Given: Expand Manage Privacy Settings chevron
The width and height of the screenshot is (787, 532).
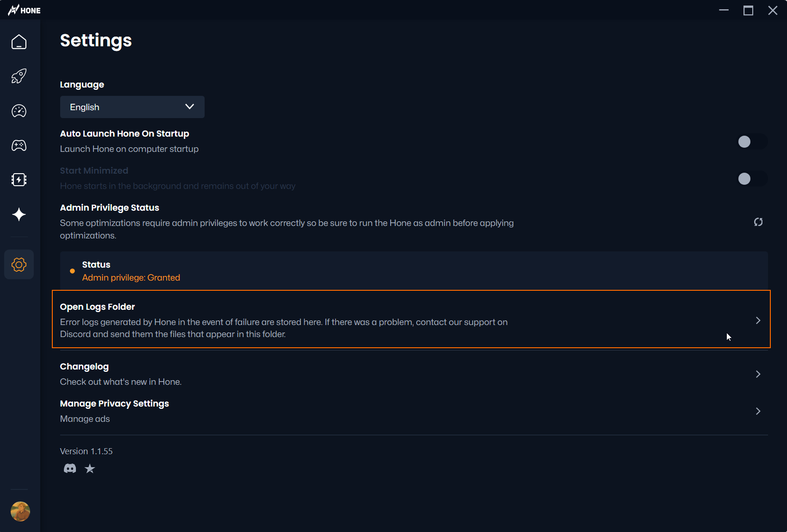Looking at the screenshot, I should [x=758, y=411].
